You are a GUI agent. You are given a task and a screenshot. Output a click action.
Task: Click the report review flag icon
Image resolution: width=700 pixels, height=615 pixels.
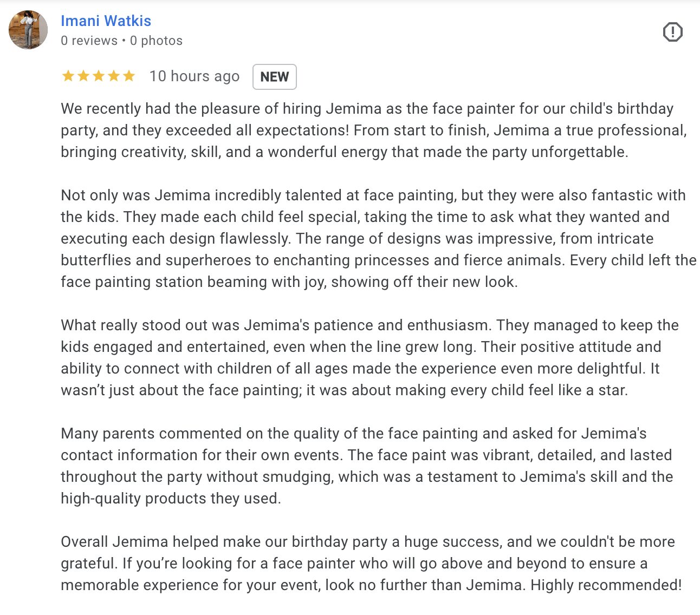click(672, 32)
